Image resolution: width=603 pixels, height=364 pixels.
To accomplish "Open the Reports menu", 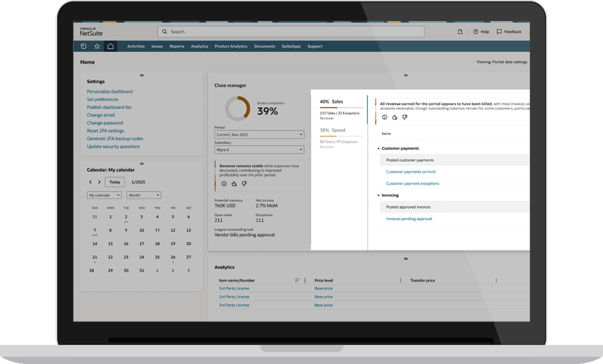I will [177, 46].
